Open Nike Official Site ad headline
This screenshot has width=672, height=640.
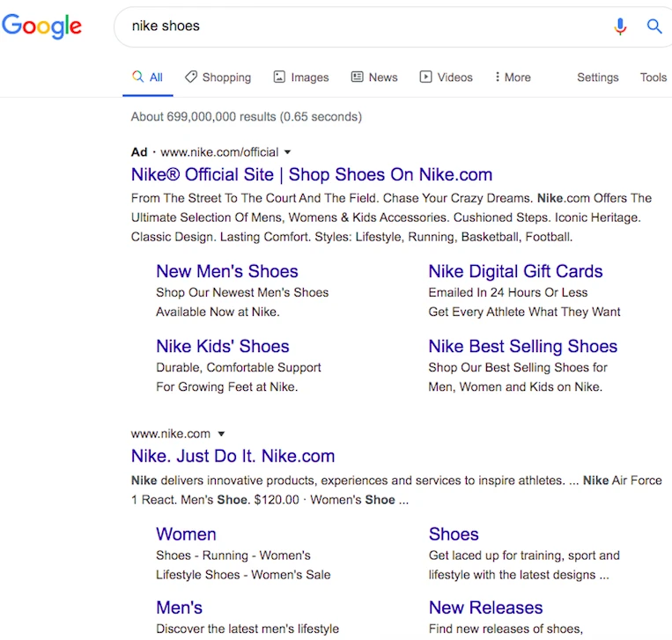point(312,175)
